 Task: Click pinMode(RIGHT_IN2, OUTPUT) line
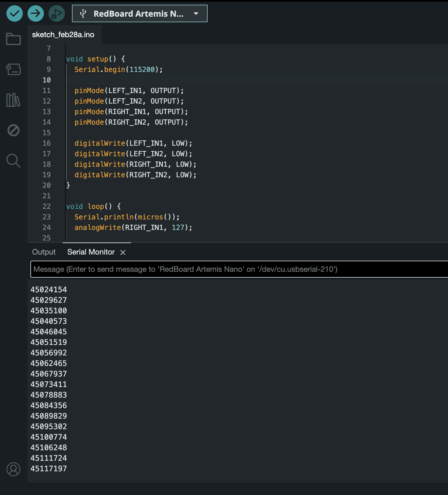coord(131,122)
